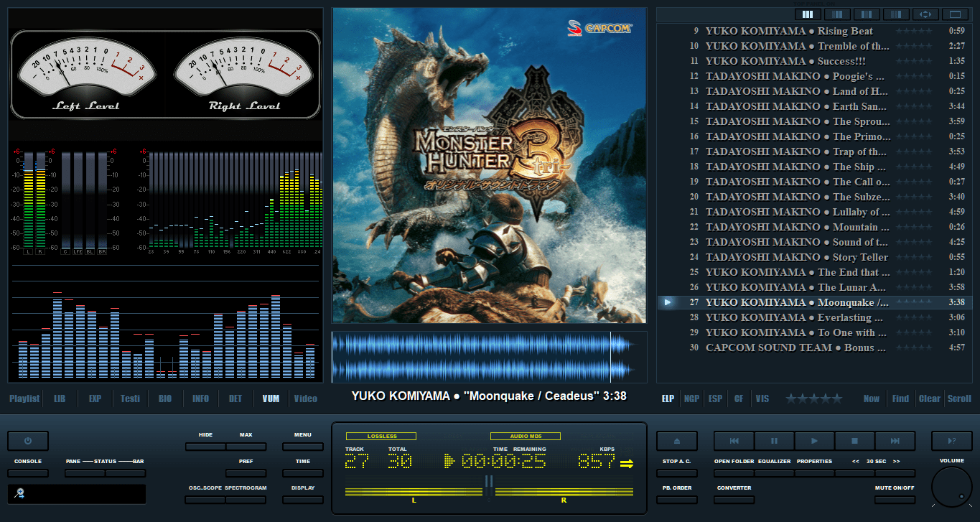Viewport: 980px width, 522px height.
Task: Open the INFO tab
Action: (x=200, y=399)
